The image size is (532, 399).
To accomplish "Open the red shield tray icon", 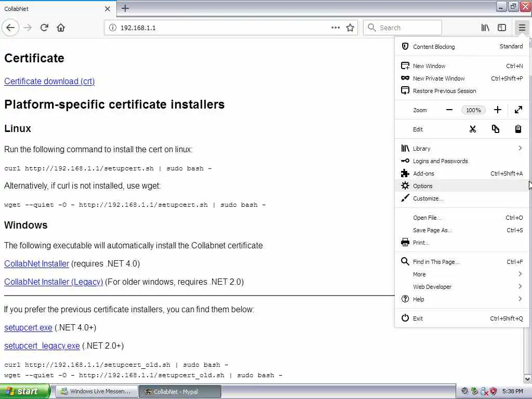I will pyautogui.click(x=494, y=391).
